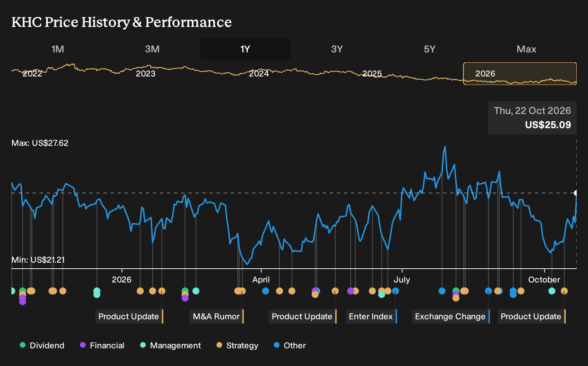Click the teal Management event dot near October
Screen dimensions: 588x366
coord(552,291)
